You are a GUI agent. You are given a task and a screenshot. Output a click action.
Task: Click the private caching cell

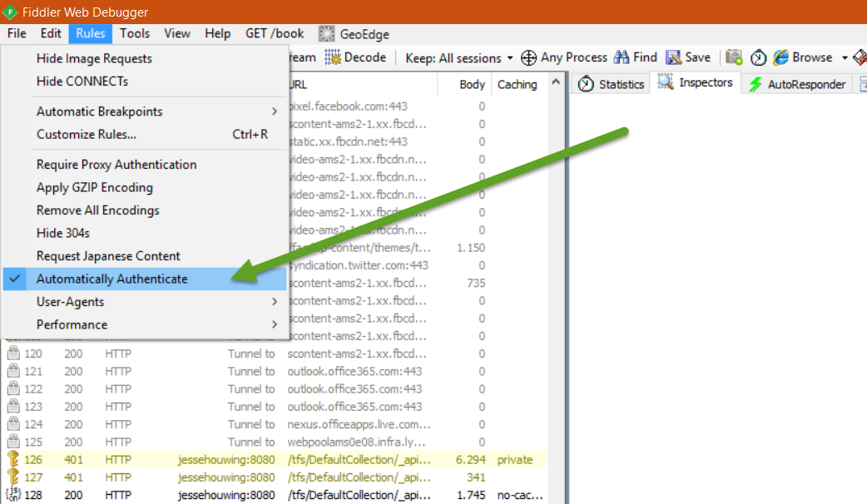pyautogui.click(x=515, y=460)
